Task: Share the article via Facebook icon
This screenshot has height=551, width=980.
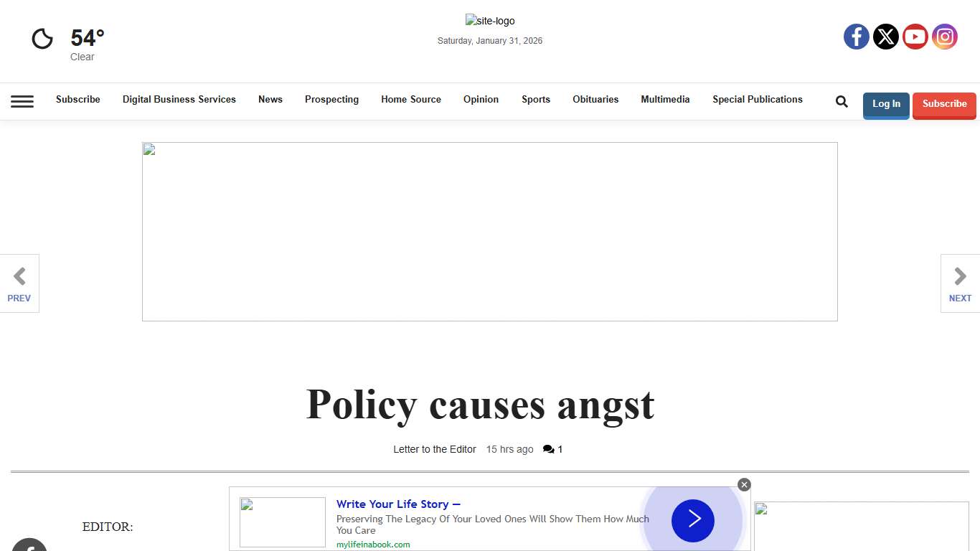Action: point(29,547)
